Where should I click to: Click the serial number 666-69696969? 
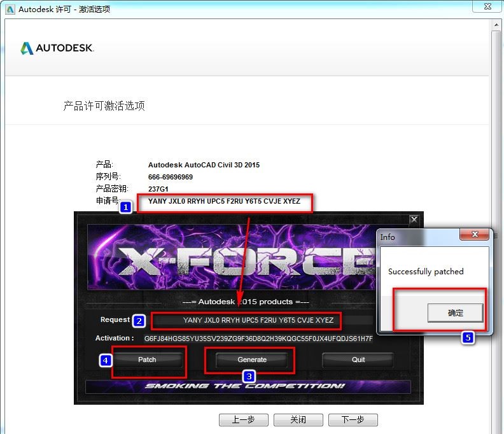[x=171, y=177]
